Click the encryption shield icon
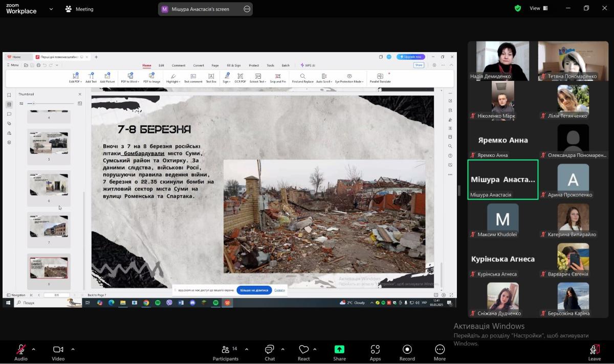This screenshot has width=614, height=364. point(518,8)
